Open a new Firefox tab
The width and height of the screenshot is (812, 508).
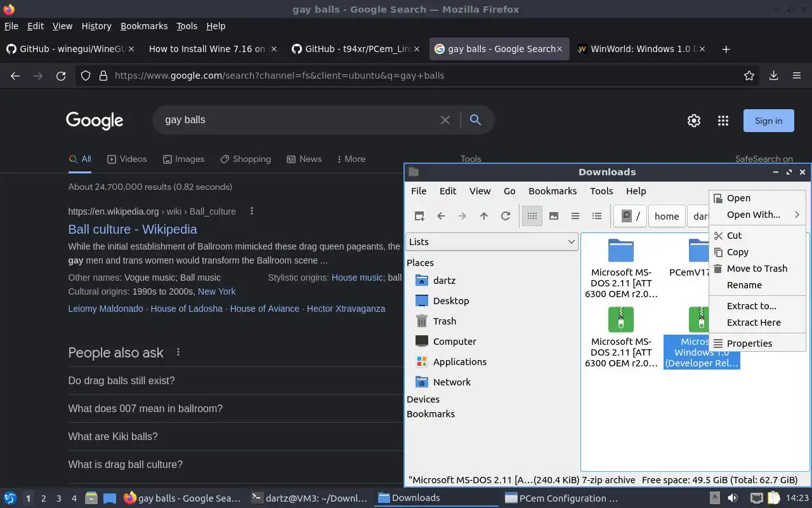coord(726,49)
